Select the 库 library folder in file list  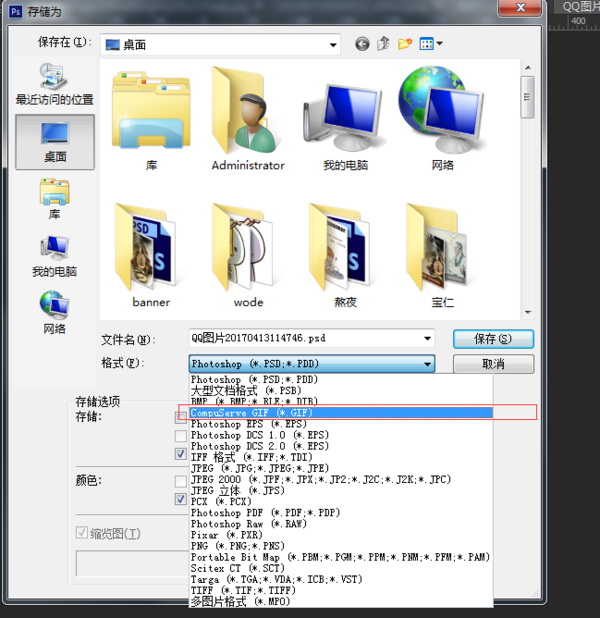tap(151, 121)
